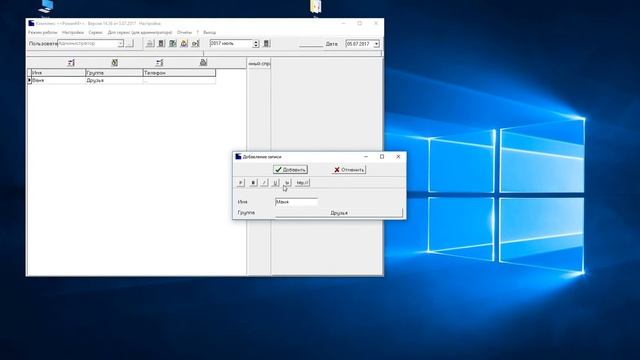Click the leftmost icon above the contacts table
Screen dimensions: 640x360
click(x=71, y=62)
